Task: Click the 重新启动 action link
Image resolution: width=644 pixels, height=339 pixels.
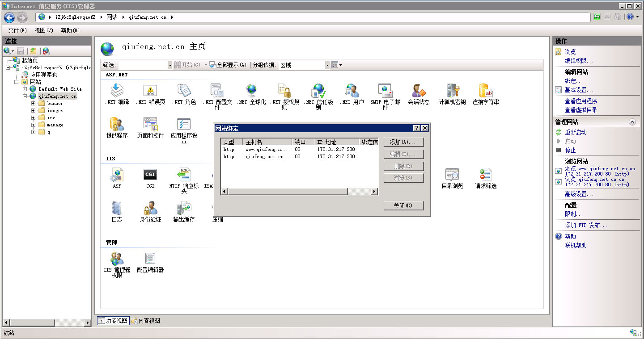Action: click(576, 132)
